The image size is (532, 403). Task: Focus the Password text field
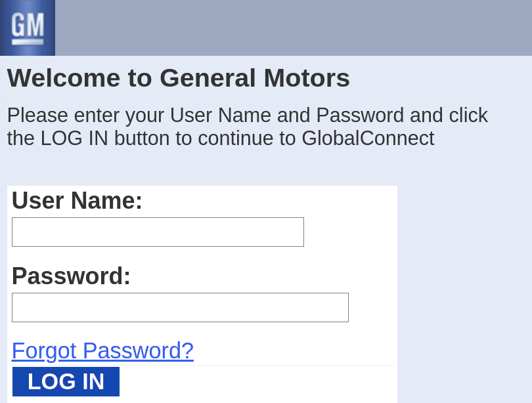pyautogui.click(x=180, y=307)
